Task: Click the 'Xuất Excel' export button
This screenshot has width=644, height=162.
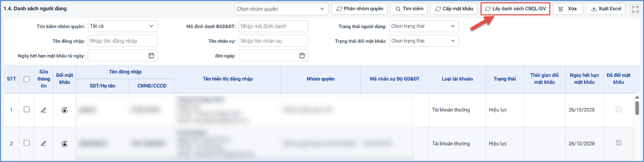Action: point(606,9)
